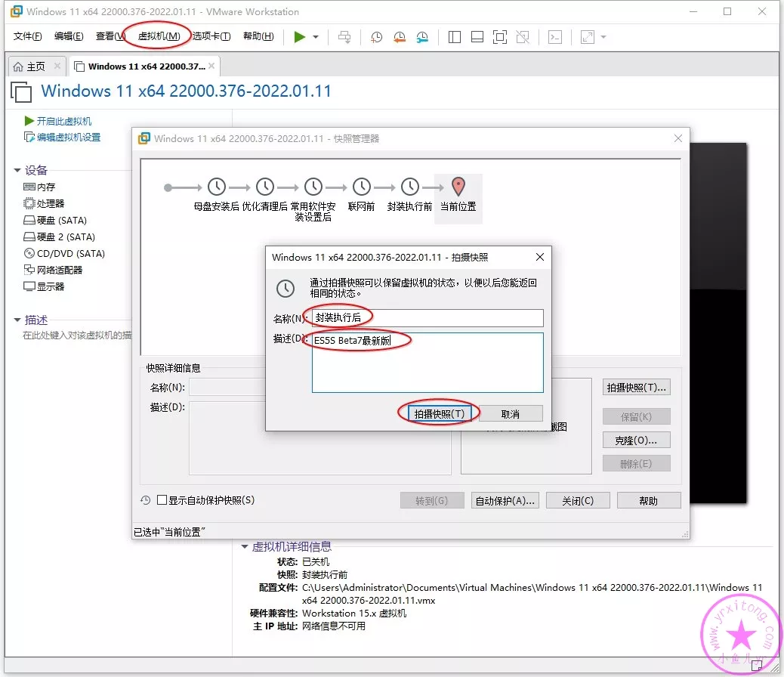Click the revert to snapshot toolbar icon
The height and width of the screenshot is (677, 784).
coord(400,37)
